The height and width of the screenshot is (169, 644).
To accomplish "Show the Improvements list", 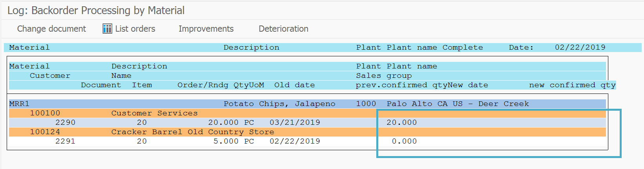I will pyautogui.click(x=206, y=29).
